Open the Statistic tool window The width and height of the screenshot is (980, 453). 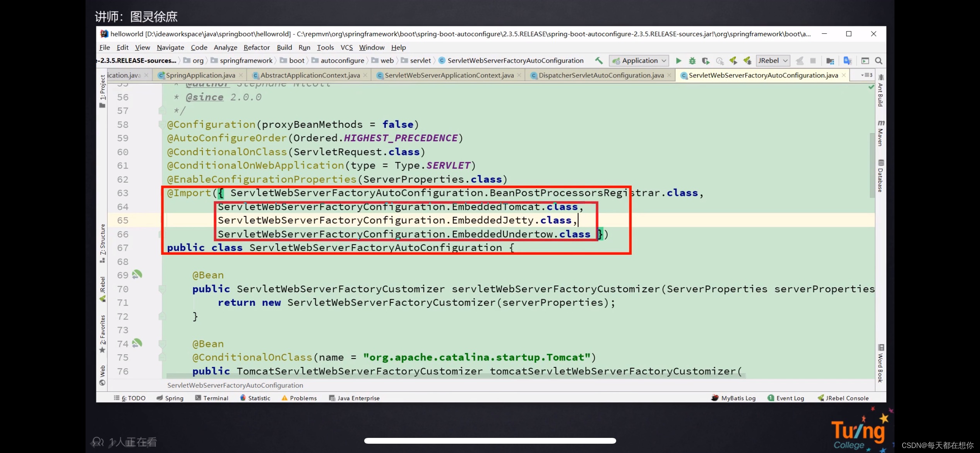(255, 398)
